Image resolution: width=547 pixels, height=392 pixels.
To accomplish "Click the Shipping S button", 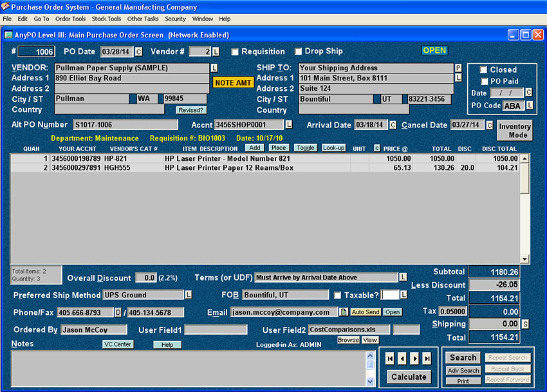I will (525, 324).
